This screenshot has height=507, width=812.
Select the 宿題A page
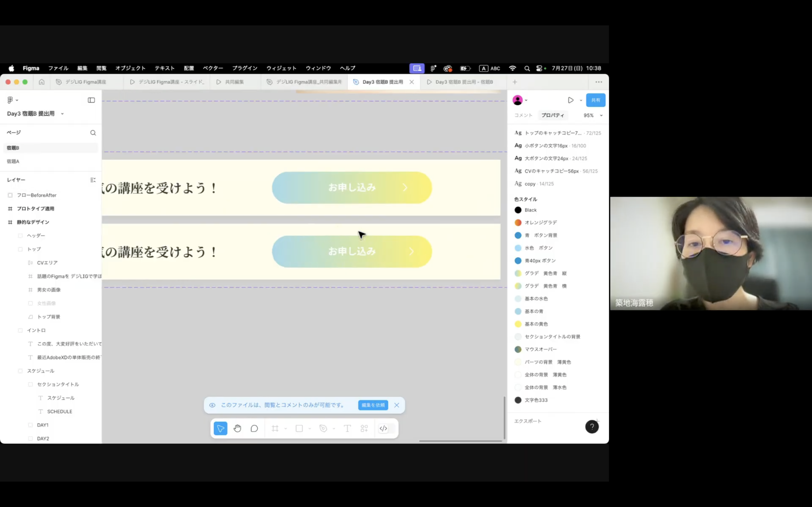(x=13, y=161)
